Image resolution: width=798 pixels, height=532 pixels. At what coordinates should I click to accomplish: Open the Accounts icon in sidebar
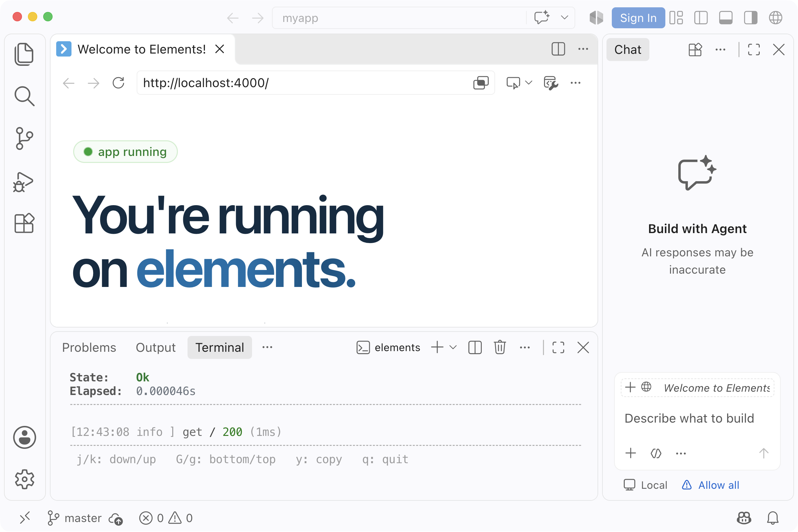tap(24, 437)
